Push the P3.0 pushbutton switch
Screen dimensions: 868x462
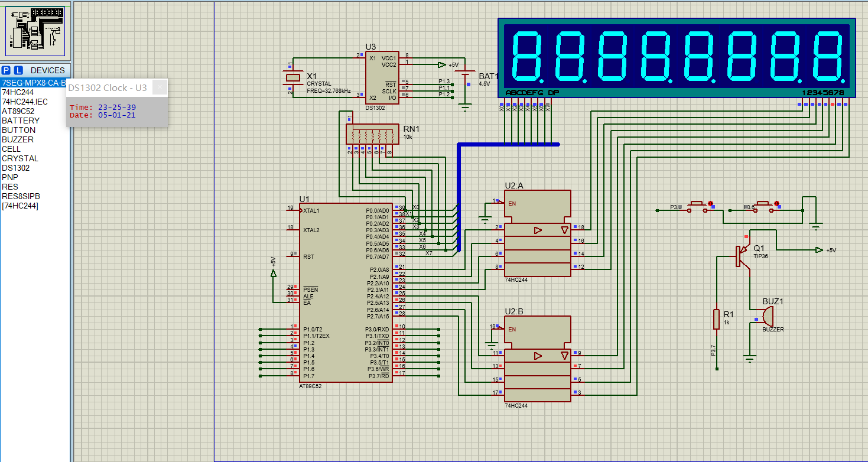[x=696, y=206]
